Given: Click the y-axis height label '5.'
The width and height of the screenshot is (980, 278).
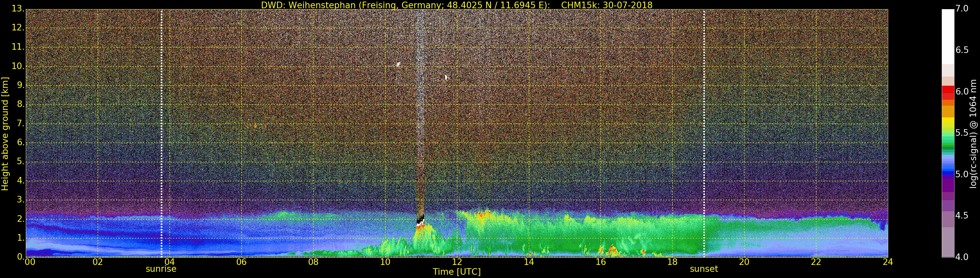Looking at the screenshot, I should [21, 161].
